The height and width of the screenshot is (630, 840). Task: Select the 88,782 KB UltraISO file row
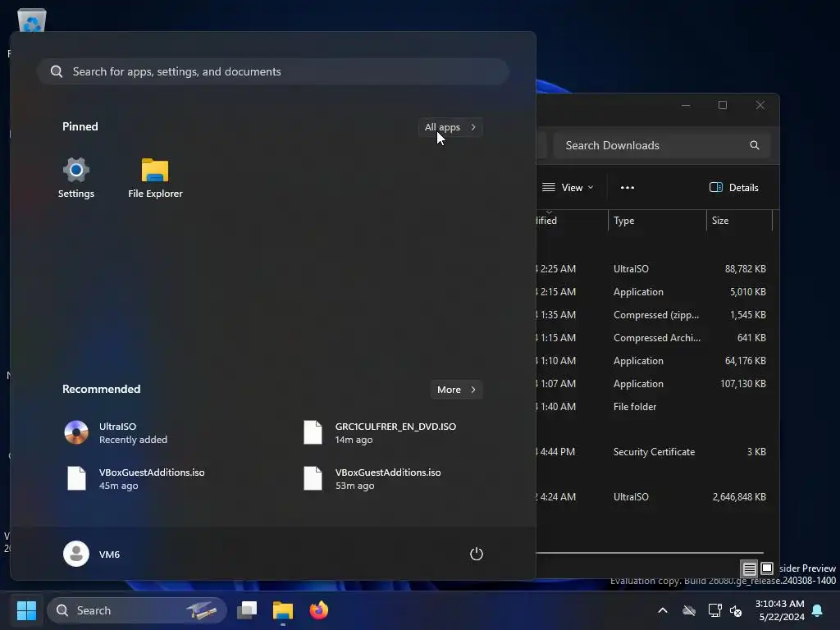coord(654,269)
